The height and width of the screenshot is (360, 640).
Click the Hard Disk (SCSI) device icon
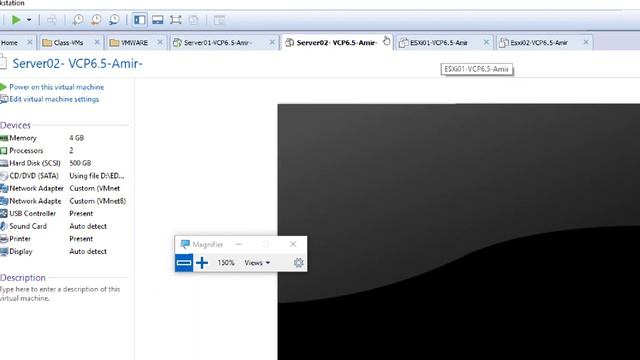[4, 163]
